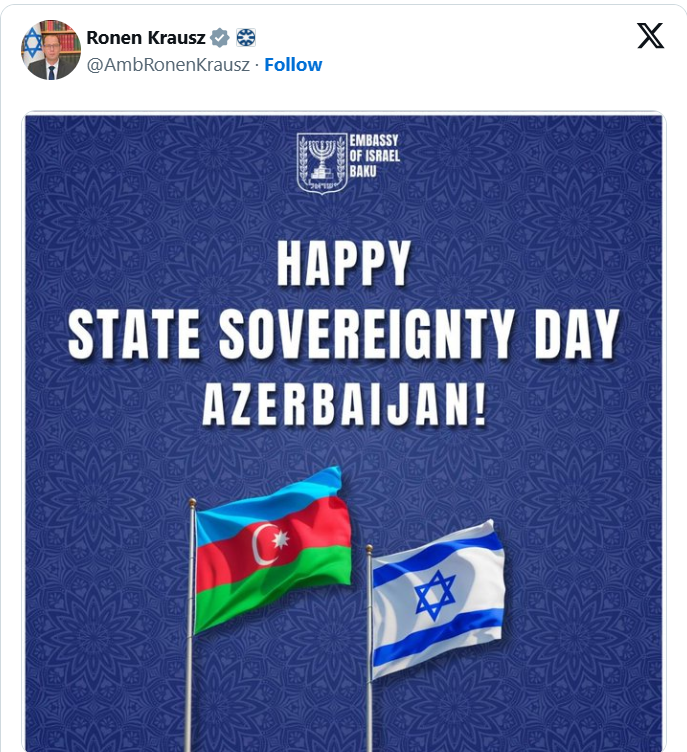
Task: Click the grey verified checkmark badge
Action: [x=220, y=37]
